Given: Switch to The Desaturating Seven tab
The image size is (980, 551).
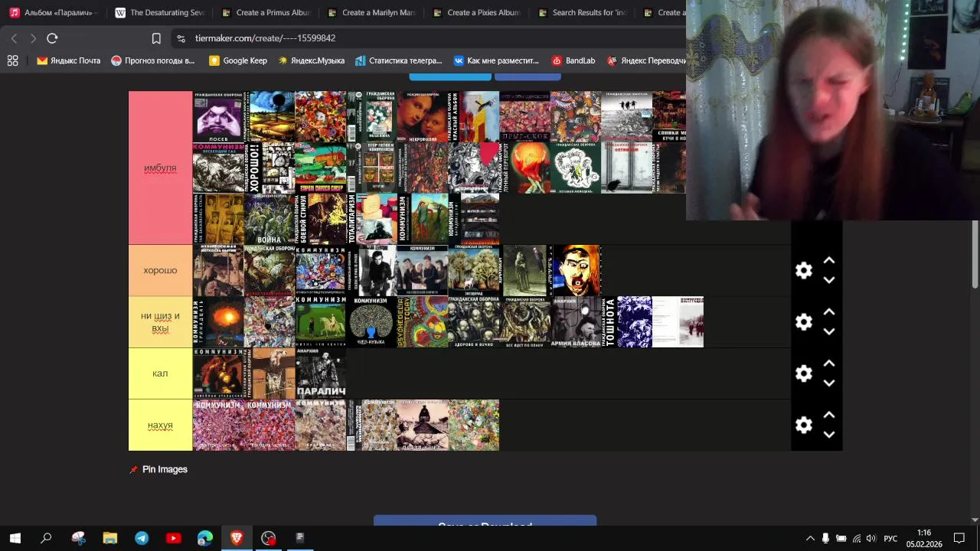Looking at the screenshot, I should point(160,12).
